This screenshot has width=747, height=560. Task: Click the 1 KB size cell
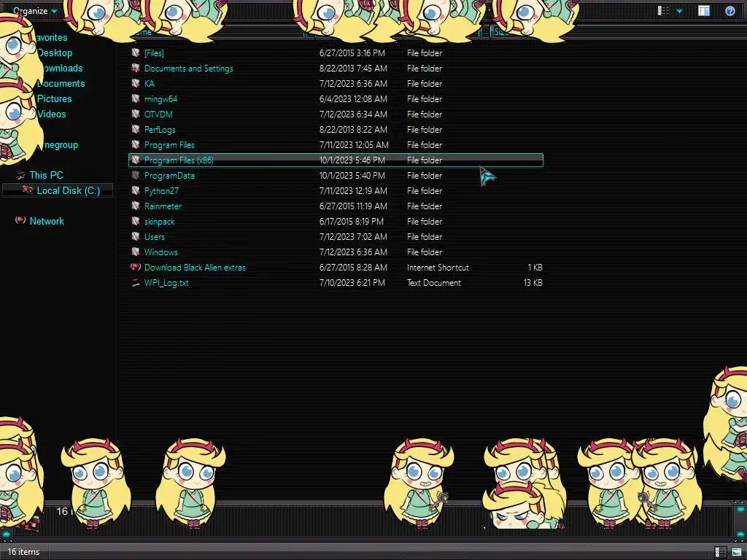click(535, 267)
